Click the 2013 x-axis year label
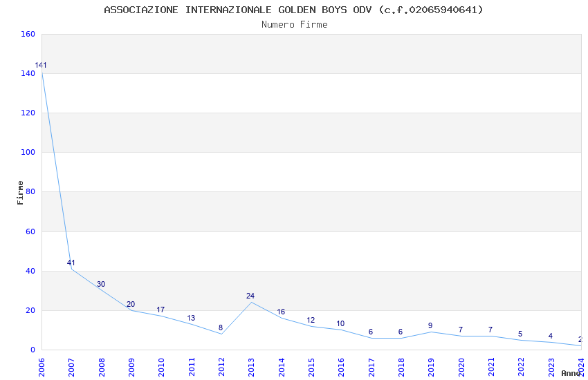Image resolution: width=588 pixels, height=380 pixels. 251,367
